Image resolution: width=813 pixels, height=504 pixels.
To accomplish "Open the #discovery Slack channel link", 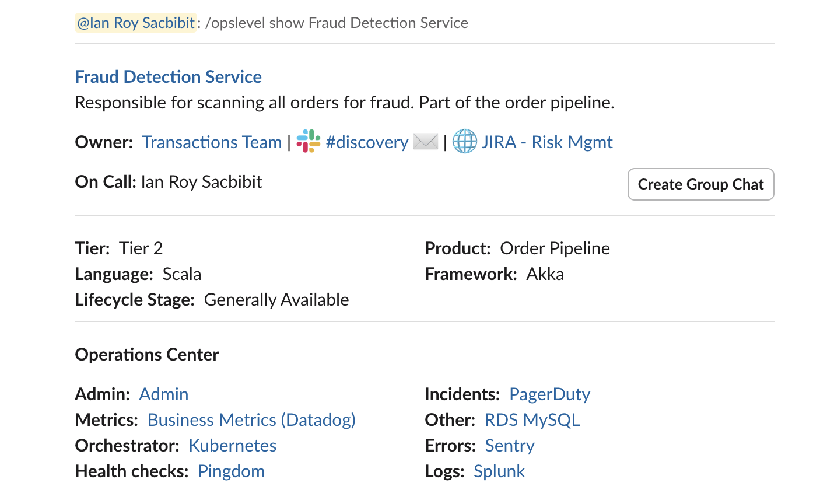I will [x=367, y=142].
